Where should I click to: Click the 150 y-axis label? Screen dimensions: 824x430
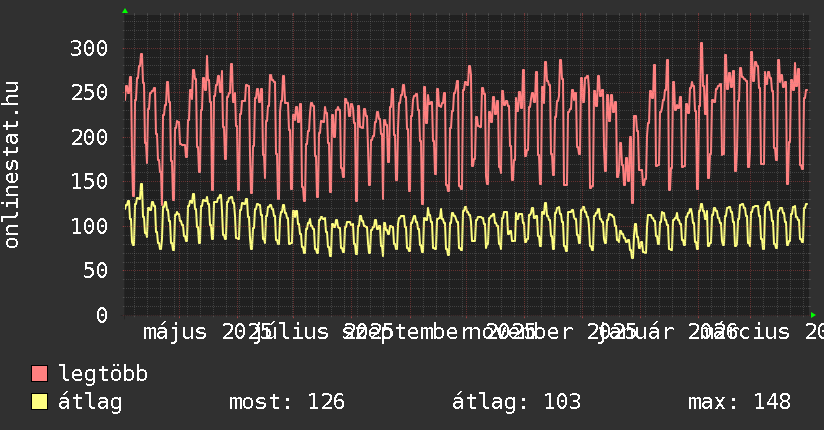89,181
